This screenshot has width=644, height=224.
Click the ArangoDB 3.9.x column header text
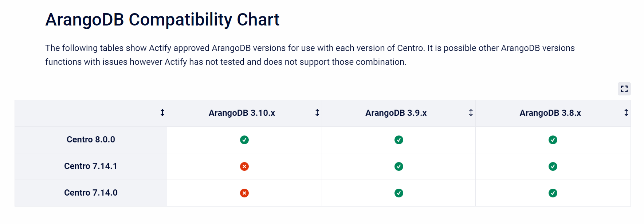396,113
